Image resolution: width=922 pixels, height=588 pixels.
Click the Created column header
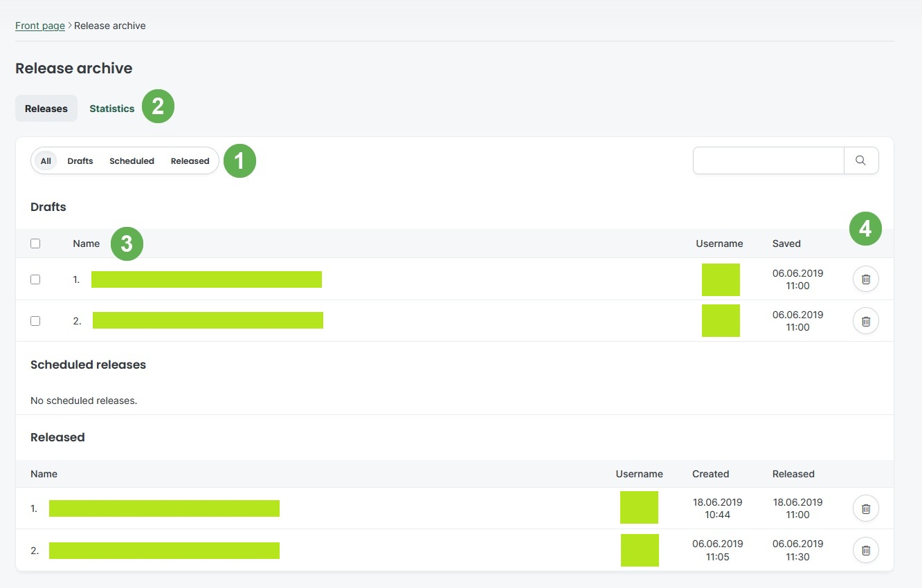pyautogui.click(x=710, y=474)
